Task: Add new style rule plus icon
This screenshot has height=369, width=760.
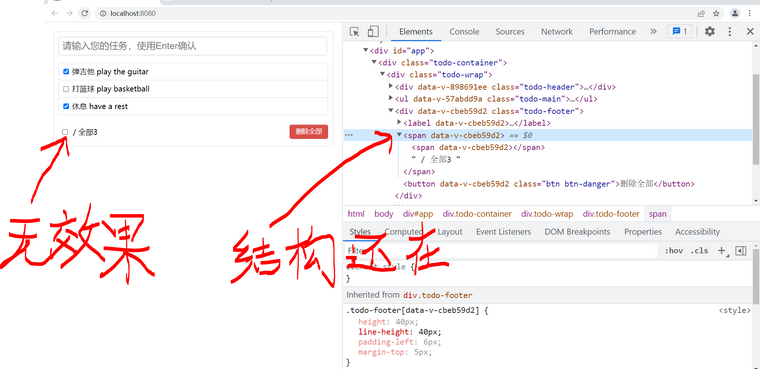Action: [x=721, y=251]
